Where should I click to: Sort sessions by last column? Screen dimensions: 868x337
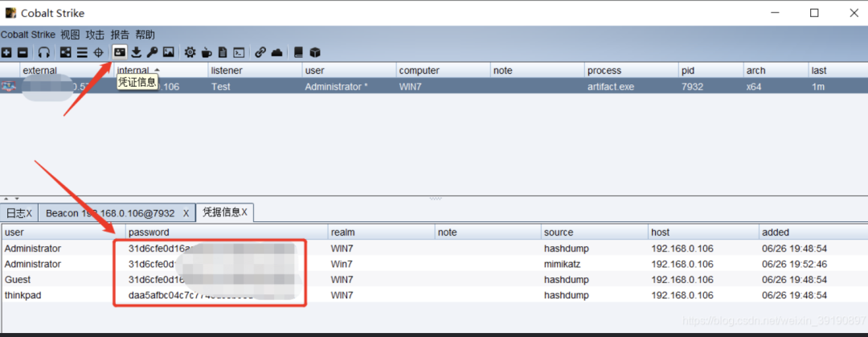point(837,71)
